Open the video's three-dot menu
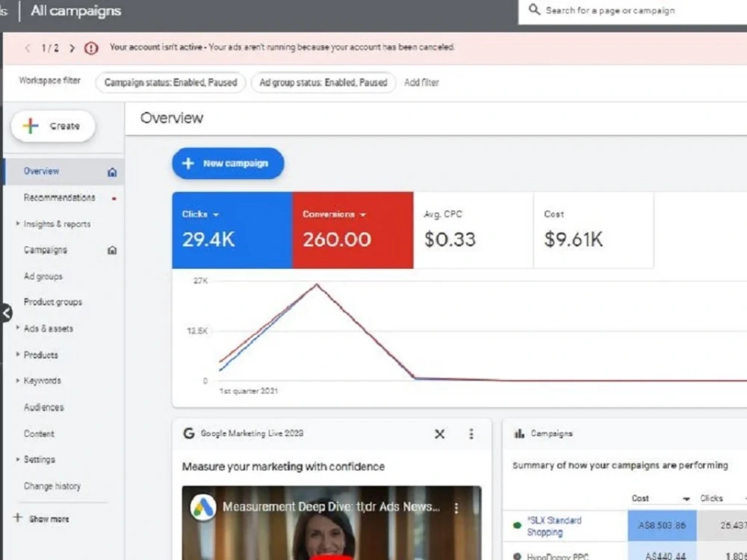This screenshot has height=560, width=747. coord(456,508)
